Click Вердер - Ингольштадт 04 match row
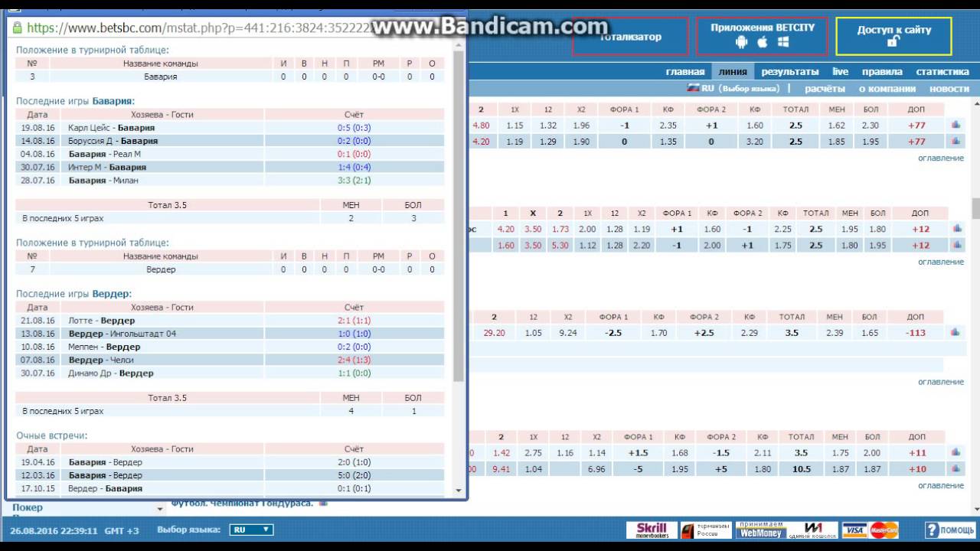980x551 pixels. click(x=230, y=334)
